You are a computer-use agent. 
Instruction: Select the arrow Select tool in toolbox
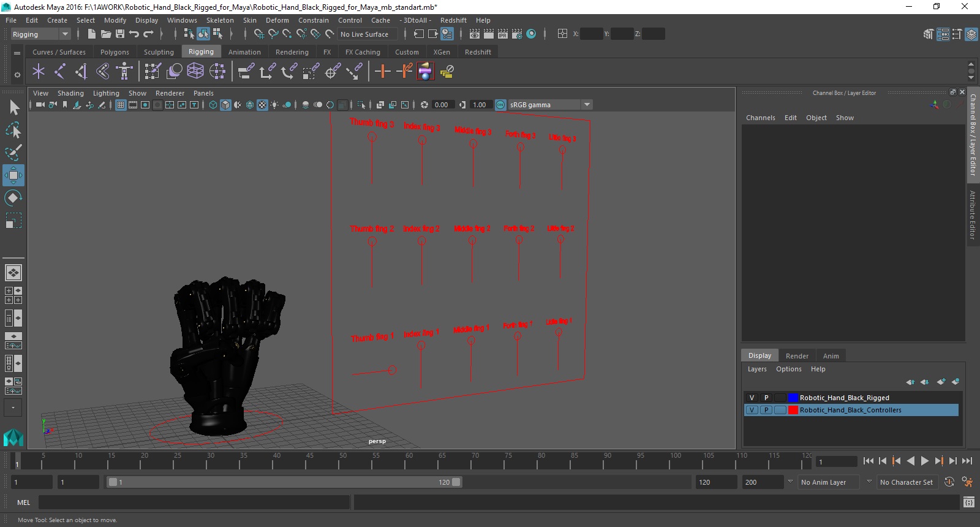13,108
